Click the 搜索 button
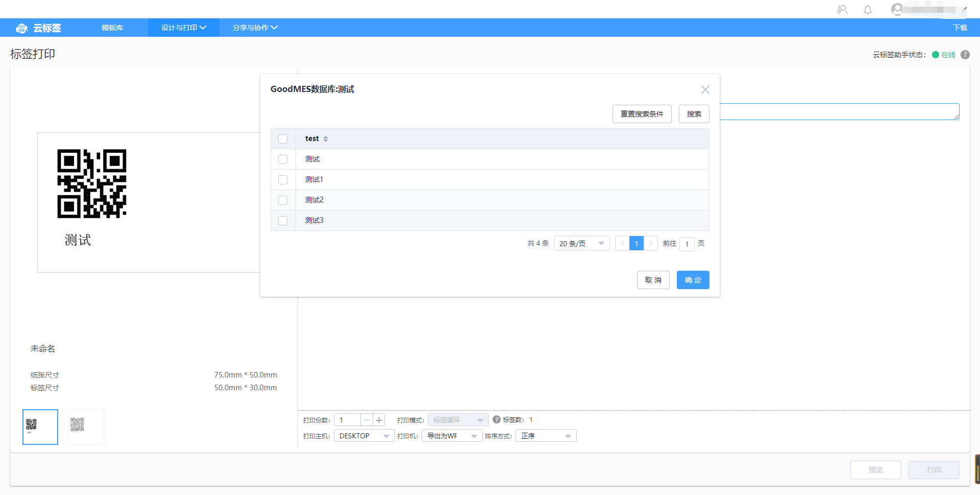 point(694,114)
